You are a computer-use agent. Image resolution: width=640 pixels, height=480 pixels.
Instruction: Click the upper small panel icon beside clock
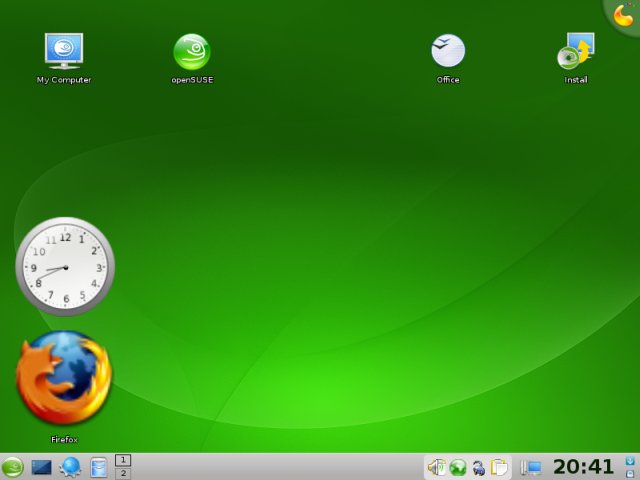[x=630, y=461]
